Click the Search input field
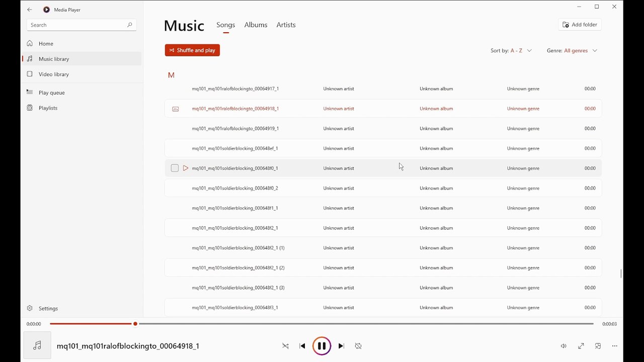Viewport: 644px width, 362px height. click(82, 25)
